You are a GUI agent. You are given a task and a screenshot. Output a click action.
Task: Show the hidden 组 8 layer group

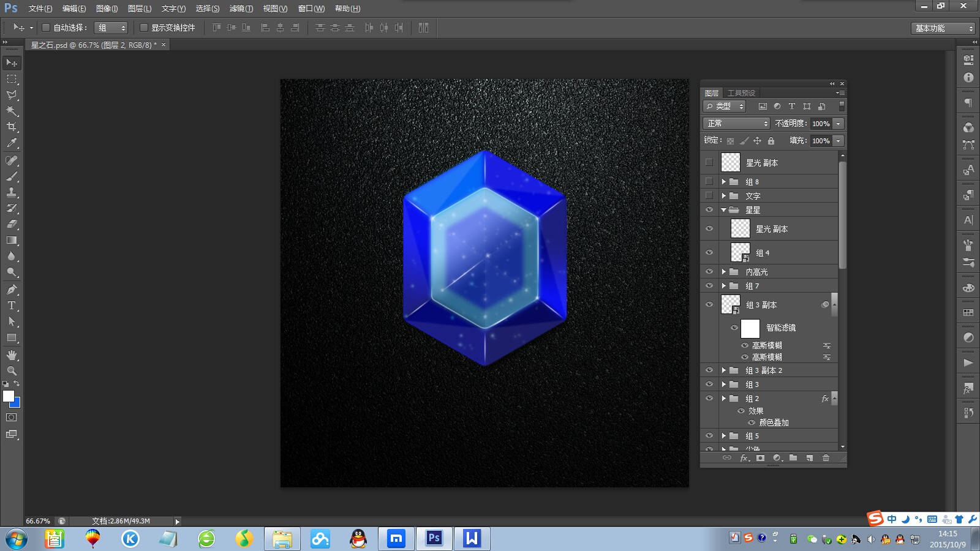point(709,181)
